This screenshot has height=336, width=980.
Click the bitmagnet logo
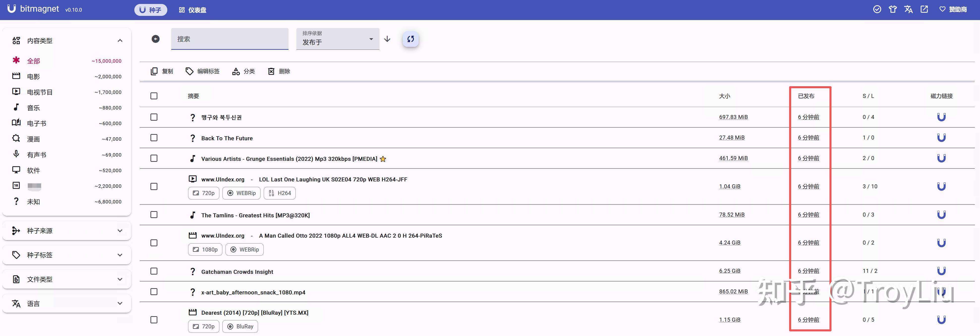point(33,9)
